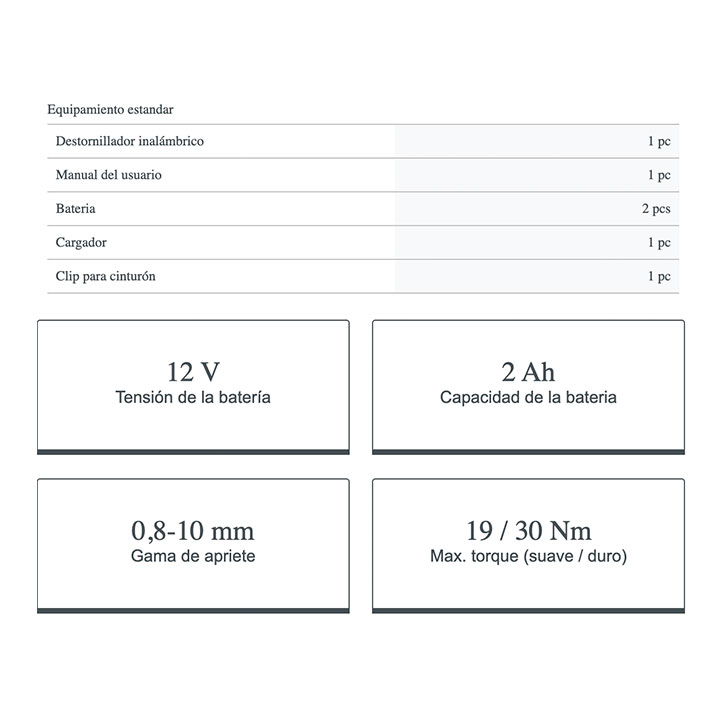Click the dark bottom bar of the 12 V card
Screen dimensions: 720x720
click(x=193, y=452)
